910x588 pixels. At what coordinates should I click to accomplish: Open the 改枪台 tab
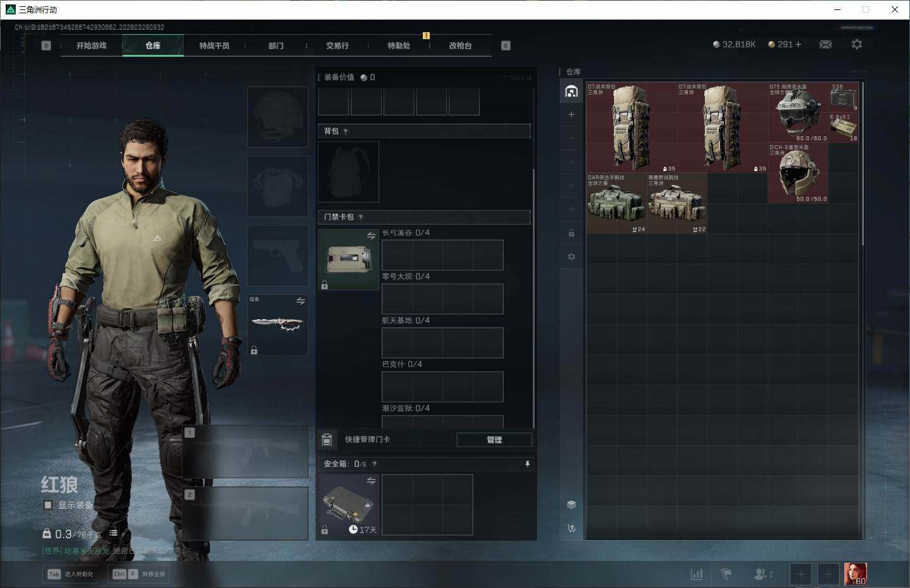[x=461, y=45]
